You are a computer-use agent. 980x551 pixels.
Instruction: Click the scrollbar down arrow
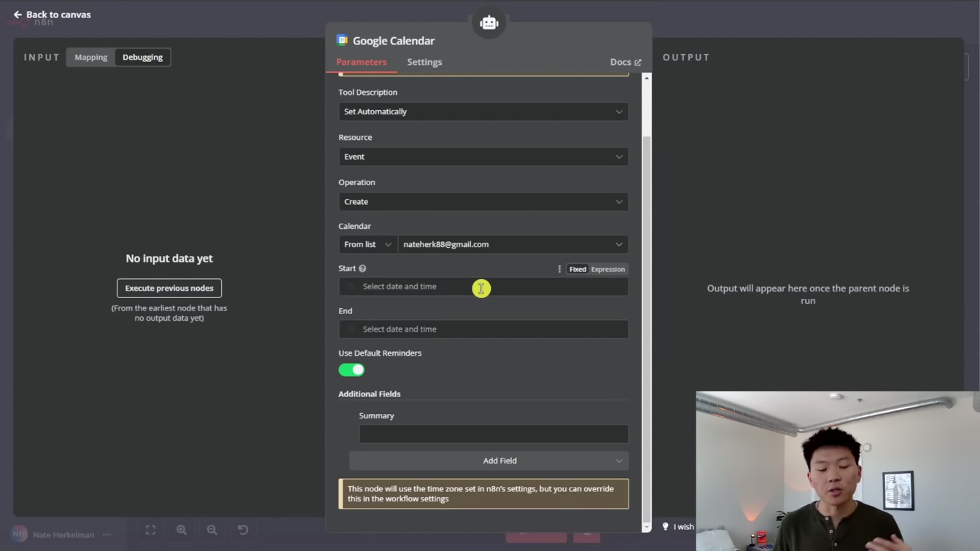pos(646,527)
